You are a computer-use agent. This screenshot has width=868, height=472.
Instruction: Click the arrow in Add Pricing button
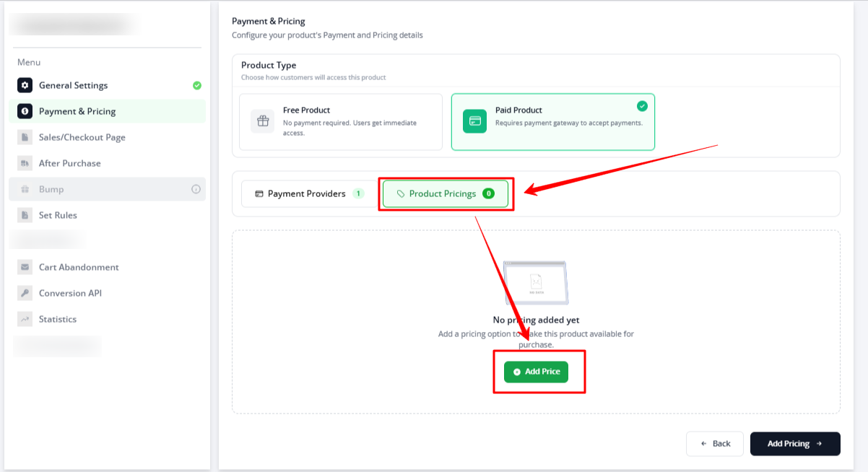click(x=819, y=444)
